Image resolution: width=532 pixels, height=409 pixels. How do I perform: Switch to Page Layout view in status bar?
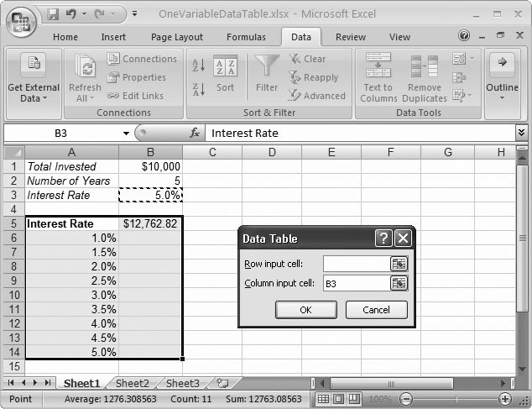(x=338, y=399)
